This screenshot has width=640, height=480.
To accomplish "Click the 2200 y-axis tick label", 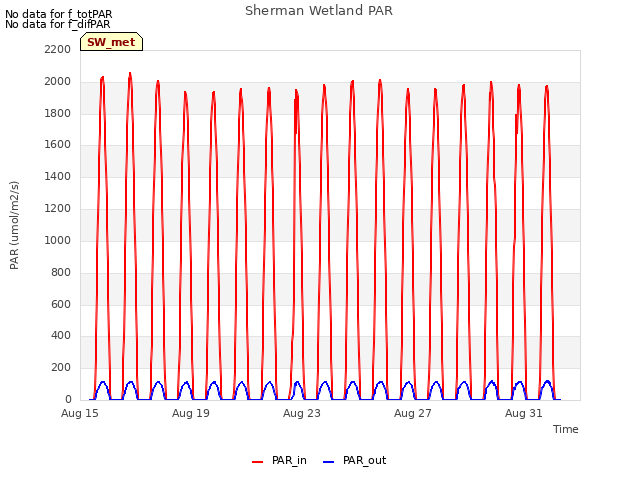I will (58, 49).
